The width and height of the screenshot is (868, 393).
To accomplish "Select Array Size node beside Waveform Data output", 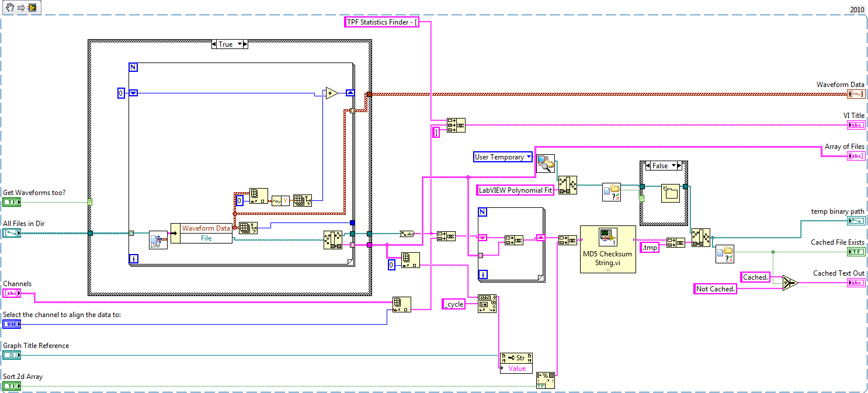I will click(x=248, y=228).
